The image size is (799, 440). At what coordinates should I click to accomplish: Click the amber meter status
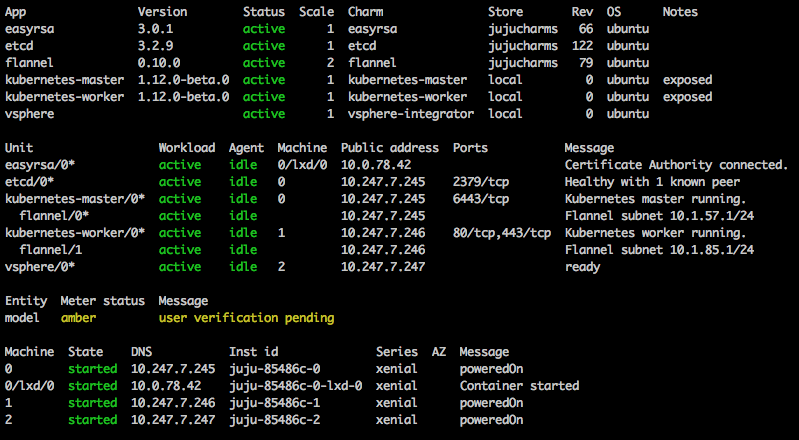tap(78, 318)
